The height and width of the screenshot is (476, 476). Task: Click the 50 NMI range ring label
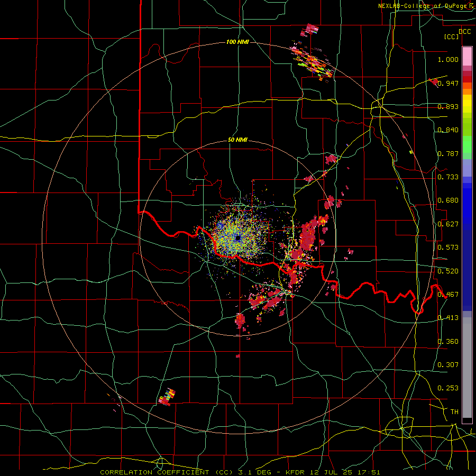(237, 140)
